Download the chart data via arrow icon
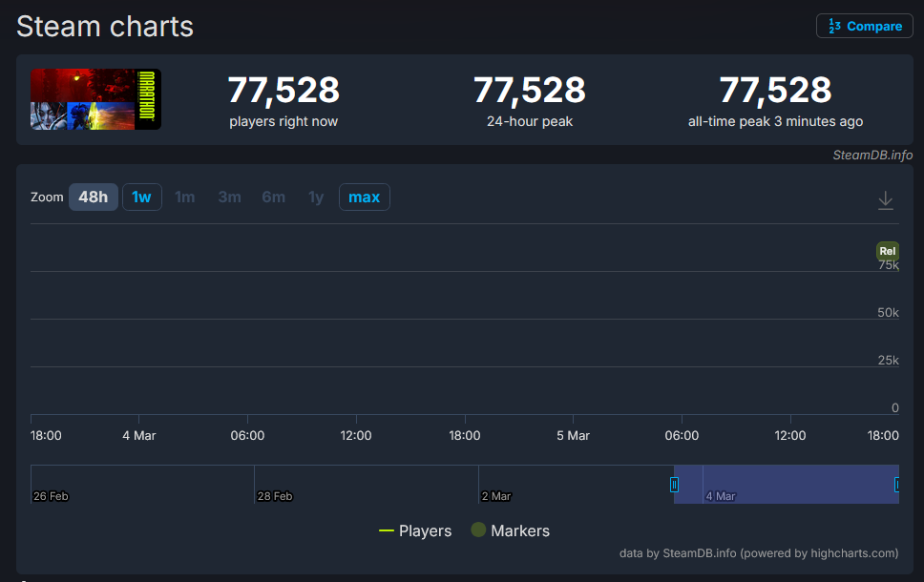This screenshot has height=582, width=924. click(x=885, y=200)
